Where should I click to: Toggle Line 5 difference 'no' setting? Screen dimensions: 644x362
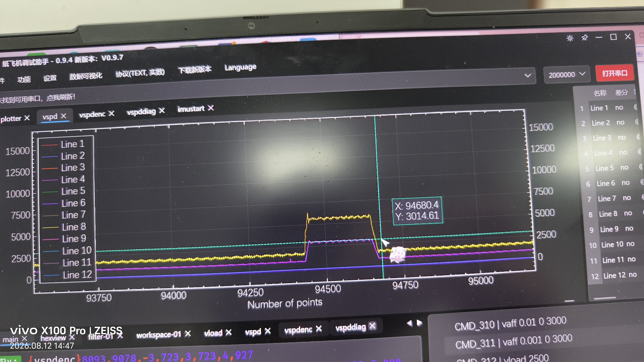pos(624,168)
